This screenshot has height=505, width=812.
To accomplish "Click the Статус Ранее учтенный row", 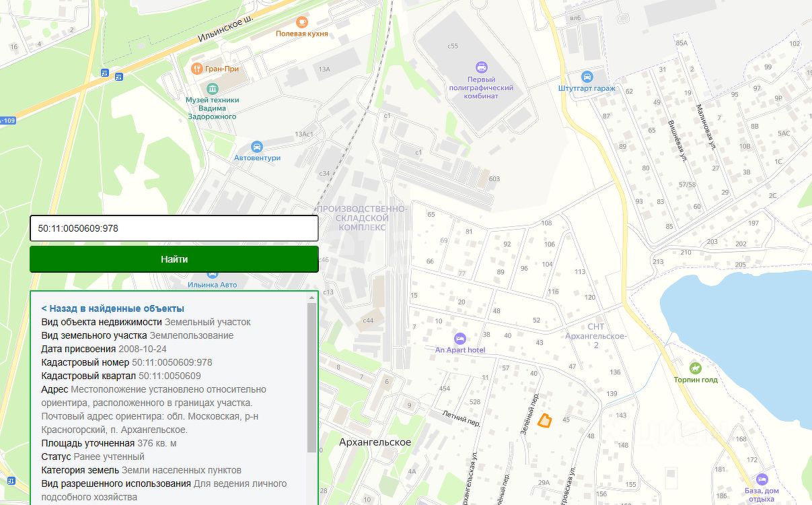I will pyautogui.click(x=93, y=457).
